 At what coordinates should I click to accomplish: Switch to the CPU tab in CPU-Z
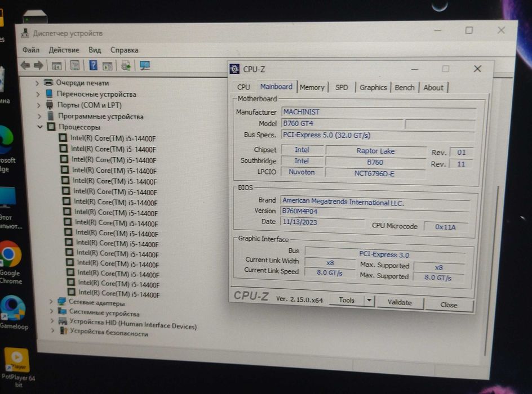[x=243, y=87]
